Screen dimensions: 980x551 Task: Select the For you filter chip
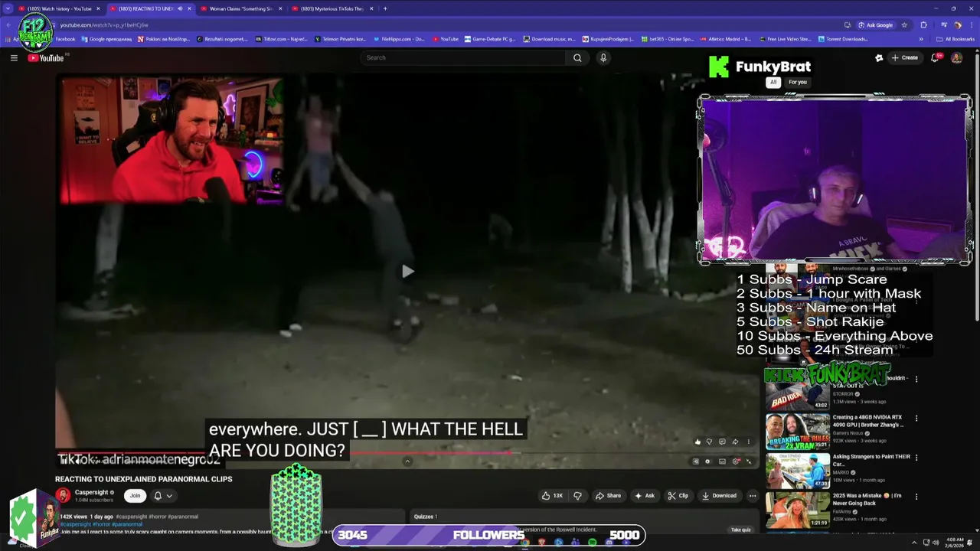tap(798, 82)
